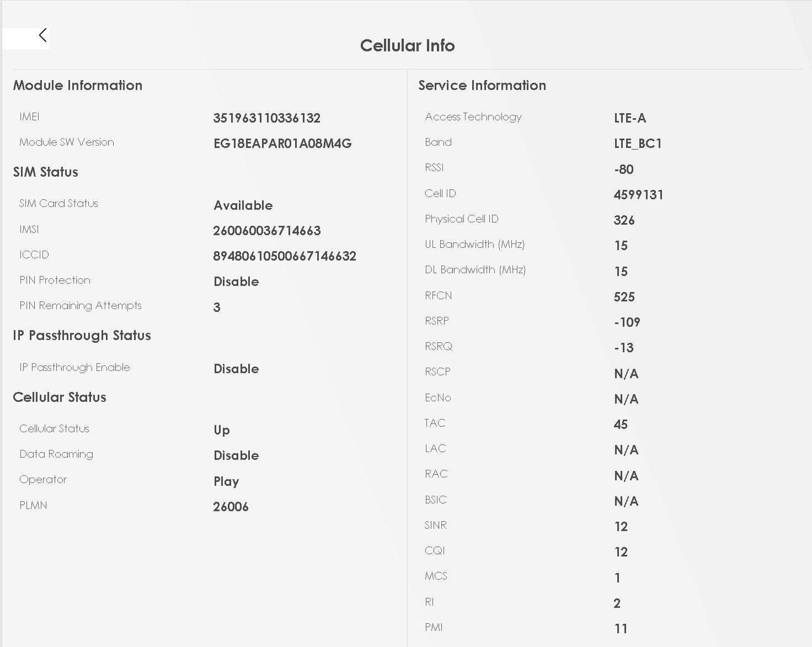Select the Cell ID value 4599131
812x647 pixels.
639,195
